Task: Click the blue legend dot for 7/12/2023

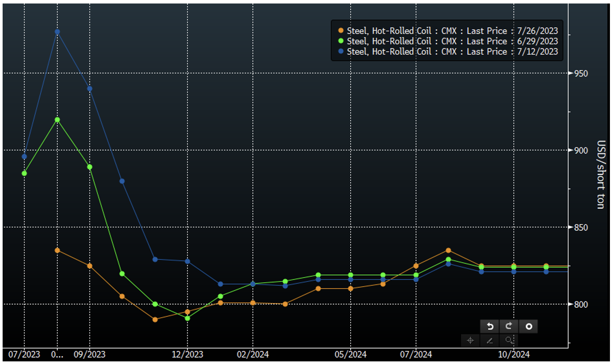Action: pyautogui.click(x=341, y=52)
